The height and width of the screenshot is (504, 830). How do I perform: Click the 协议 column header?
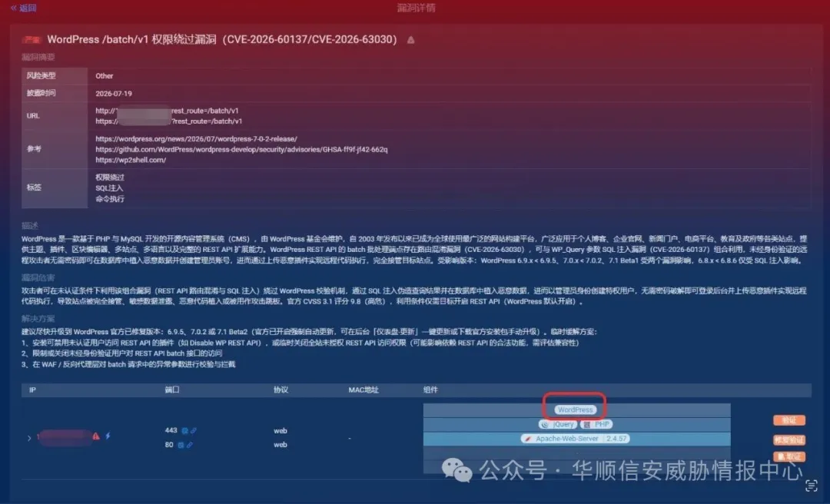click(281, 390)
